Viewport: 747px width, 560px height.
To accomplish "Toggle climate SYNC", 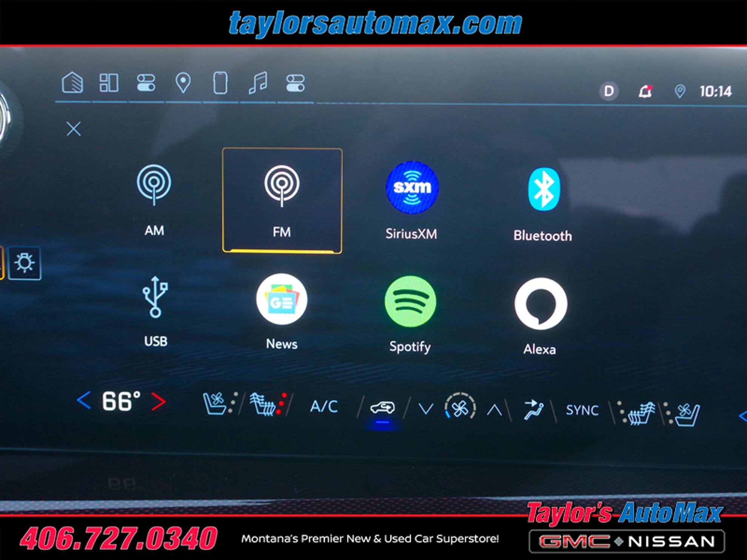I will (x=582, y=410).
